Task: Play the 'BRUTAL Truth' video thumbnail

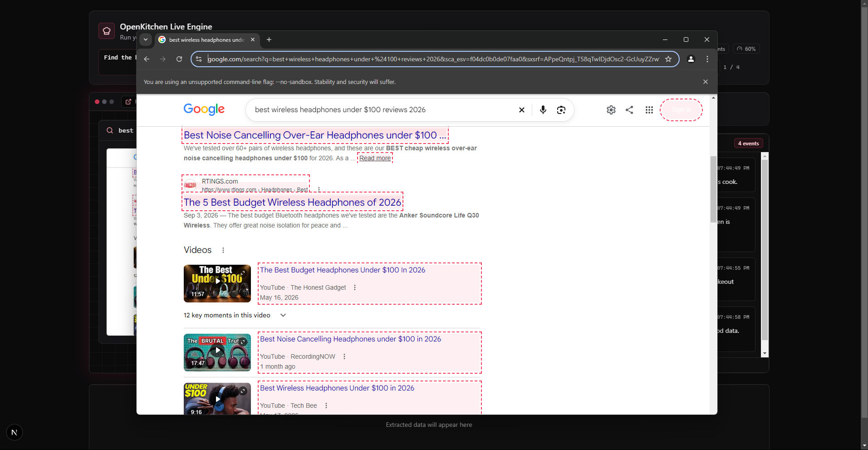Action: pos(217,352)
